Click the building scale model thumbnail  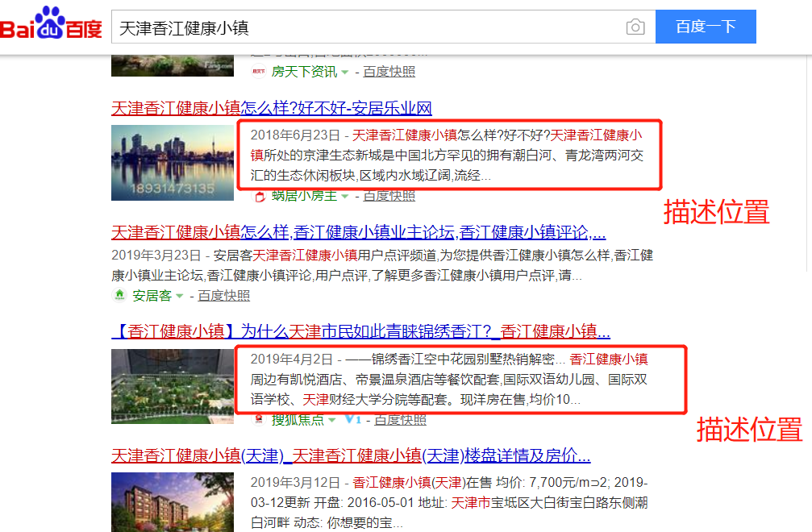173,387
